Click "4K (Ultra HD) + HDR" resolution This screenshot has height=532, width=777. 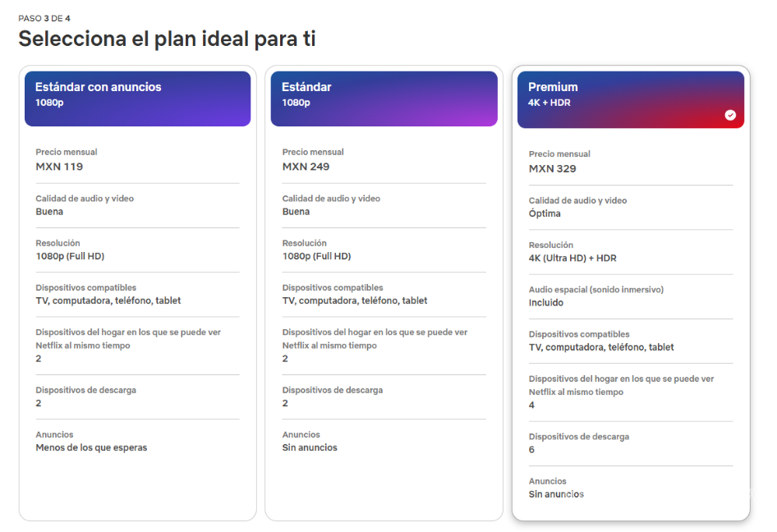click(572, 258)
